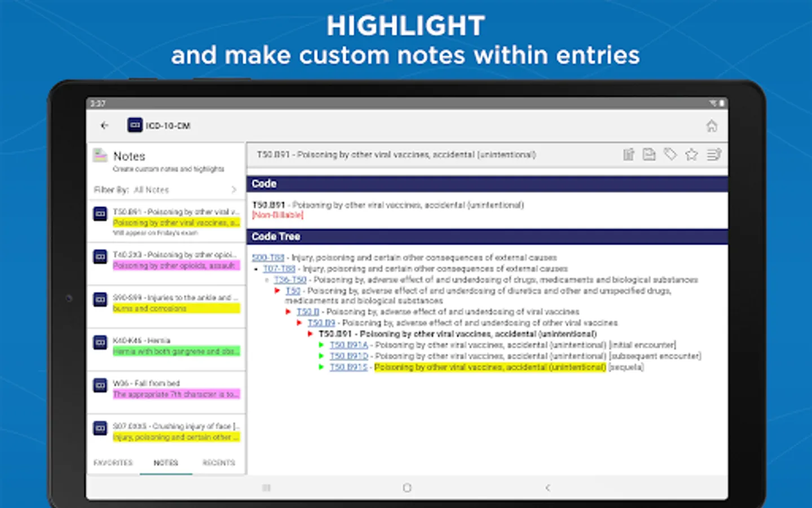Image resolution: width=812 pixels, height=508 pixels.
Task: Switch to the Recents tab
Action: click(x=219, y=463)
